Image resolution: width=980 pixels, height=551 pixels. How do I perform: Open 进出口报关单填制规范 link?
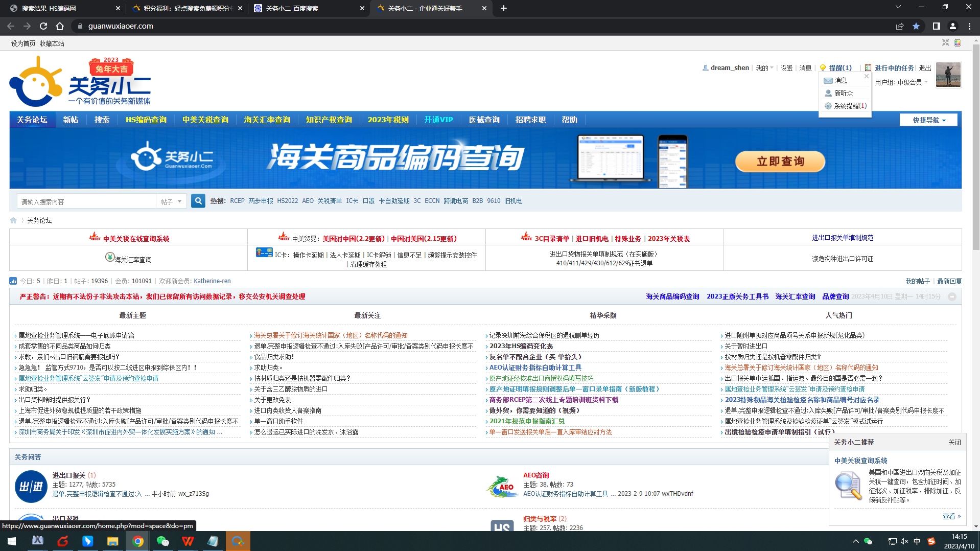point(843,238)
